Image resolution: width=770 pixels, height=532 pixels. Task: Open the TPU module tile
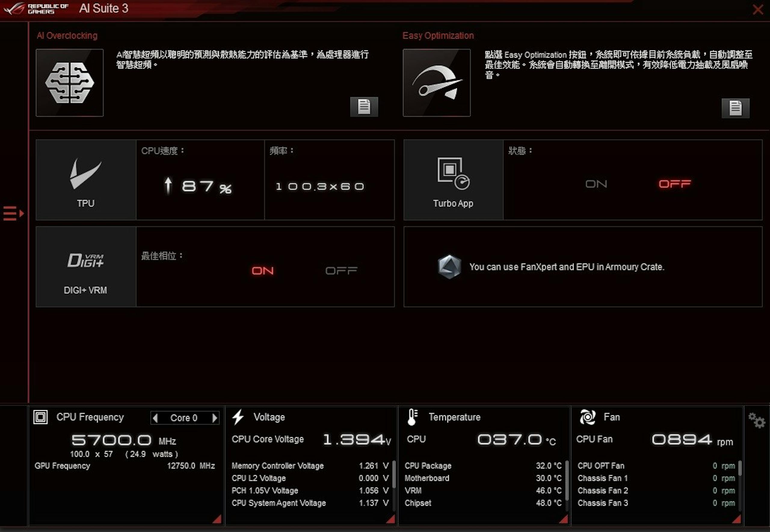86,180
